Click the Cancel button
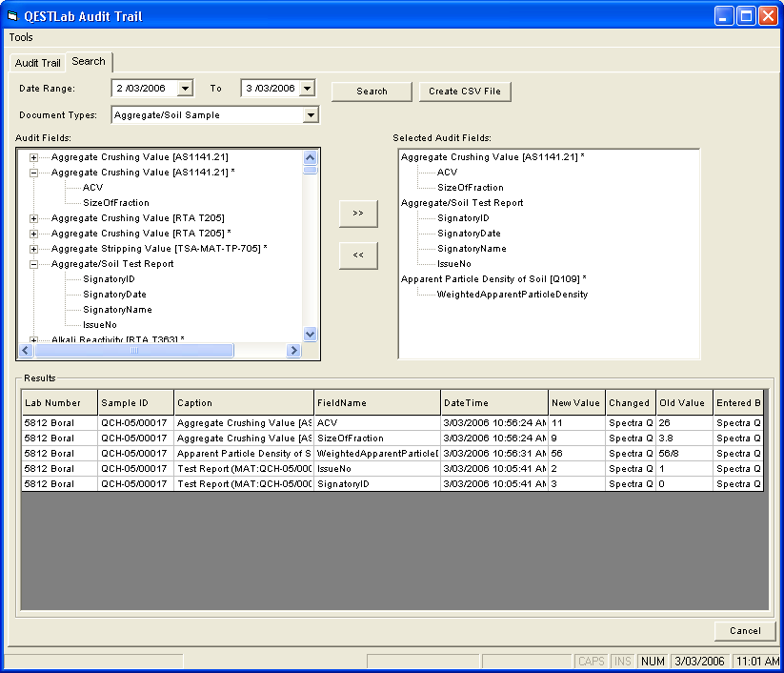This screenshot has width=784, height=673. point(745,631)
